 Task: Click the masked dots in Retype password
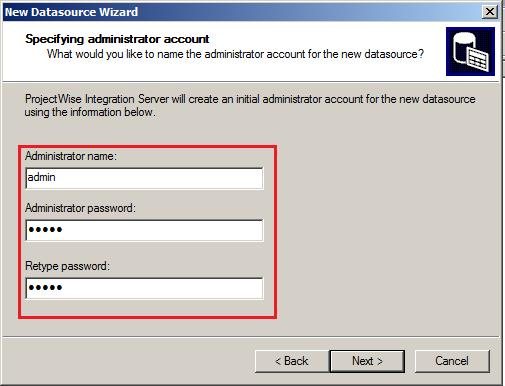[x=45, y=288]
